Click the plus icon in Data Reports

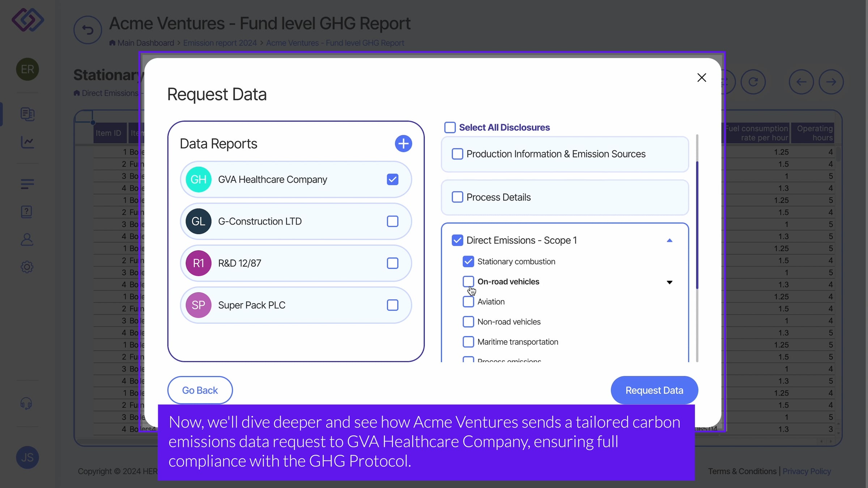coord(403,144)
